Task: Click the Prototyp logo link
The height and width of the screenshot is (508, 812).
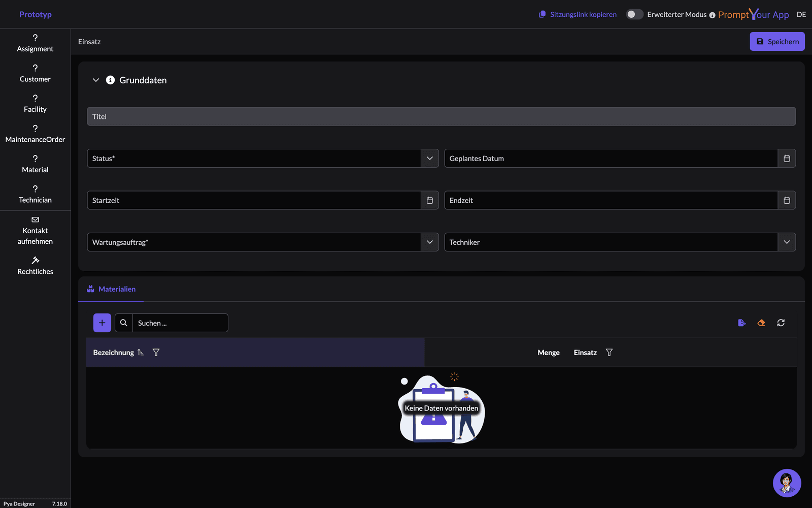Action: point(36,14)
